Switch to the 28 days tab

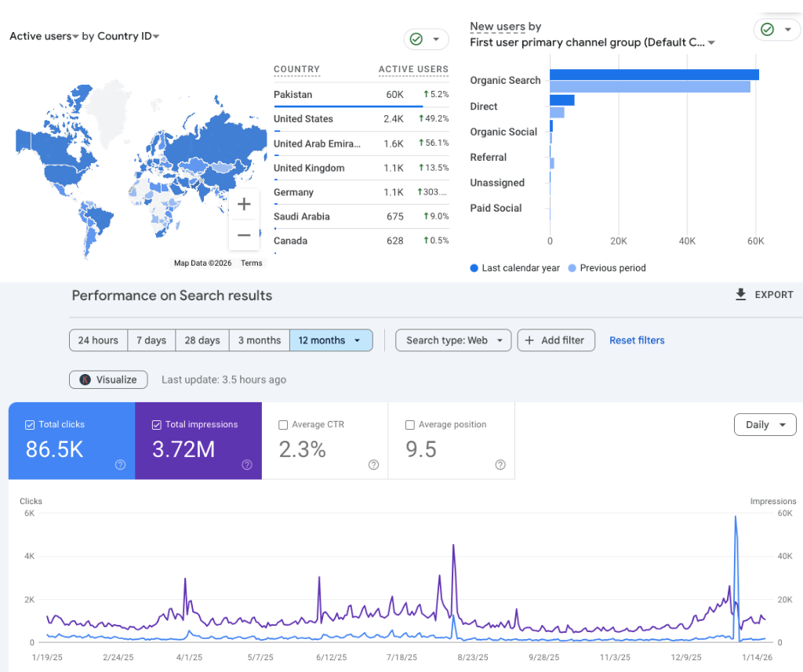(202, 340)
